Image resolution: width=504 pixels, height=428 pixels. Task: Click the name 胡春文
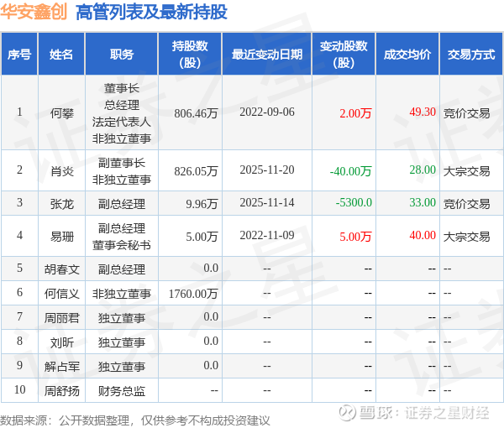(61, 269)
